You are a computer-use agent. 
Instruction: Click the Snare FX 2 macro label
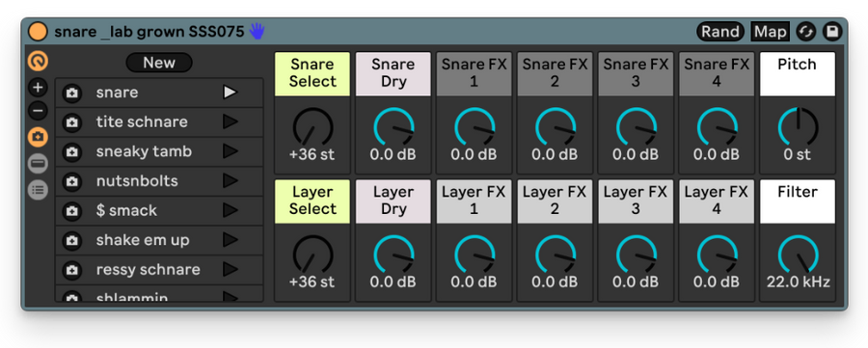coord(555,73)
